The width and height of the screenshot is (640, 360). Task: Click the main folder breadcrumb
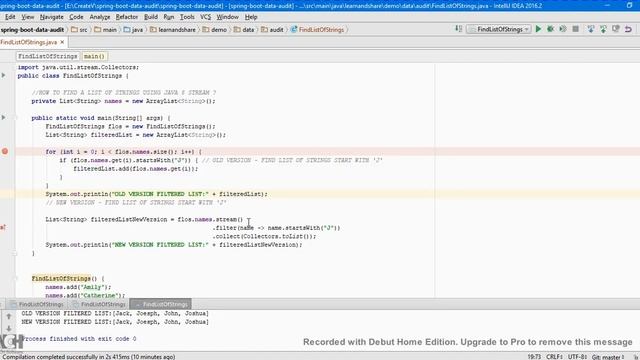click(105, 29)
